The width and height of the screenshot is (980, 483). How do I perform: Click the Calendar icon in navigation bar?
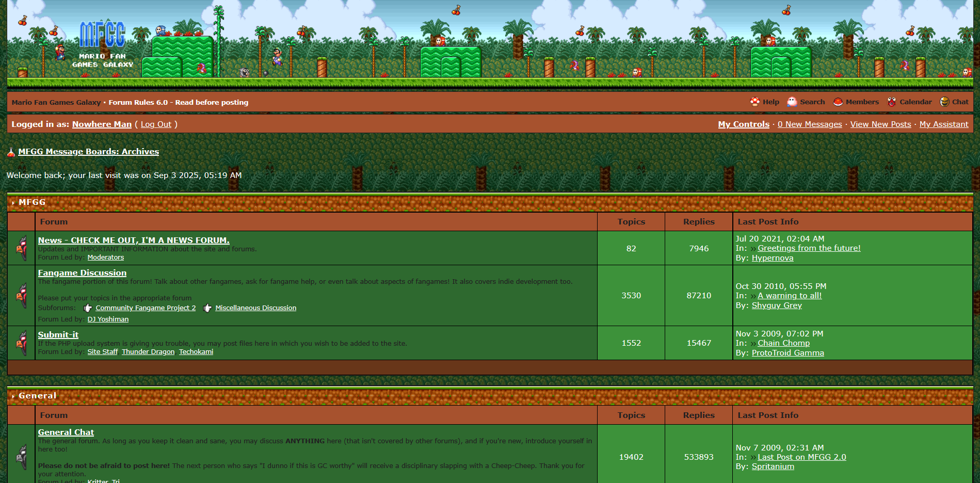point(892,102)
